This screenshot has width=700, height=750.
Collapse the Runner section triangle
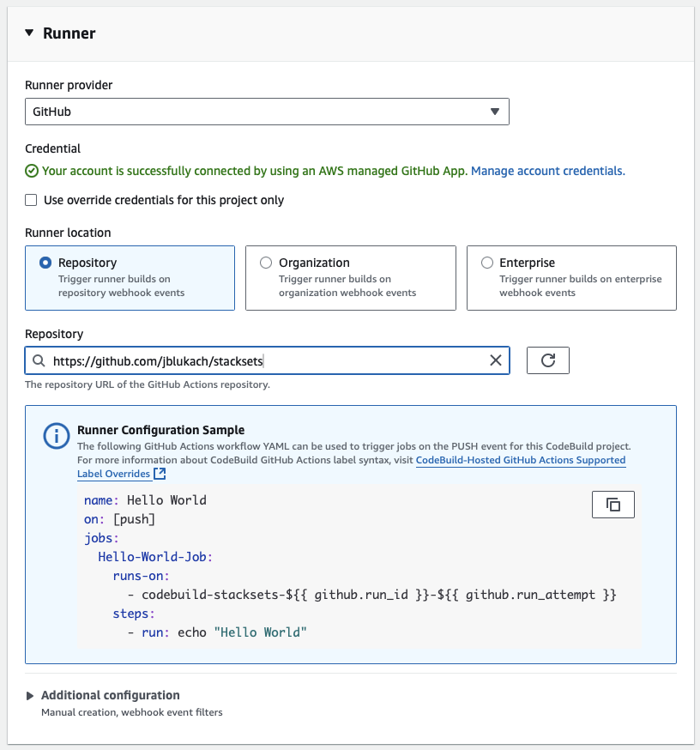[x=29, y=33]
